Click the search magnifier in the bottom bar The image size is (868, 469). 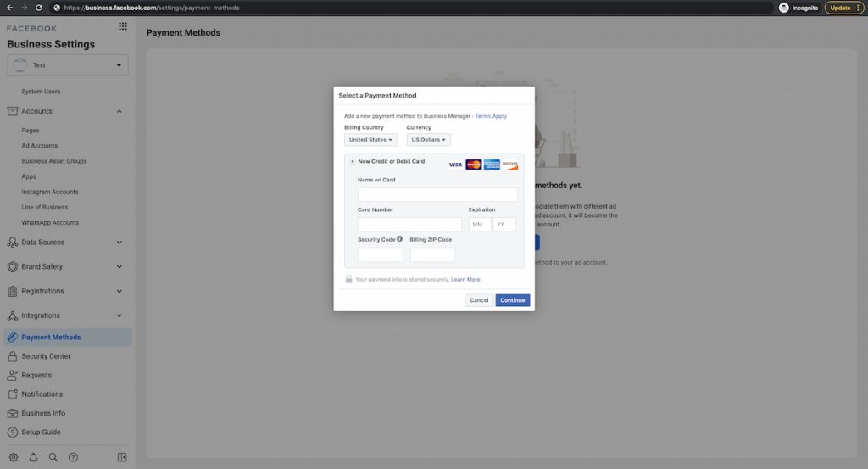53,457
